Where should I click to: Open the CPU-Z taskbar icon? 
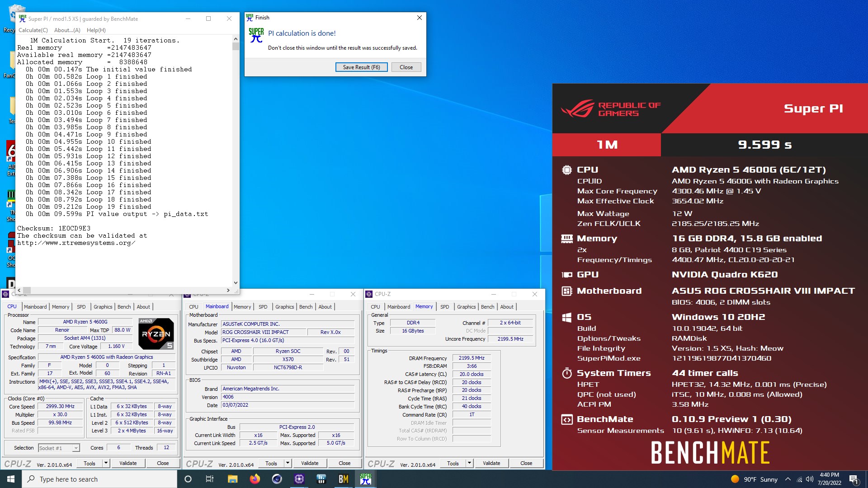(299, 479)
